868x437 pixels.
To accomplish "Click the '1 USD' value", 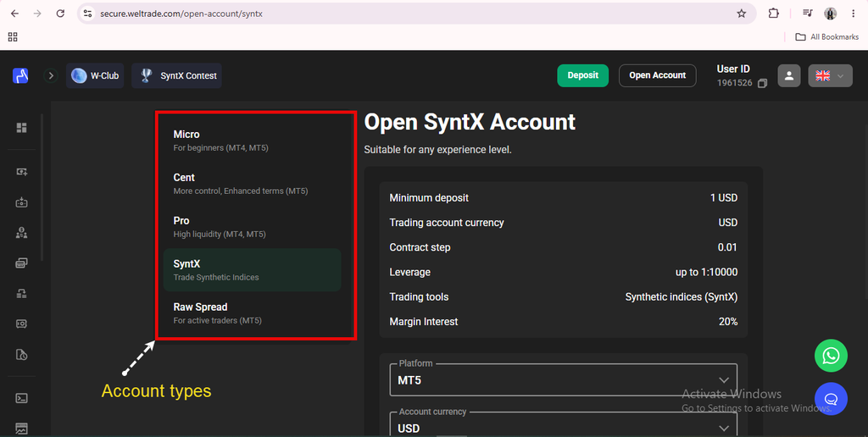I will click(x=724, y=198).
